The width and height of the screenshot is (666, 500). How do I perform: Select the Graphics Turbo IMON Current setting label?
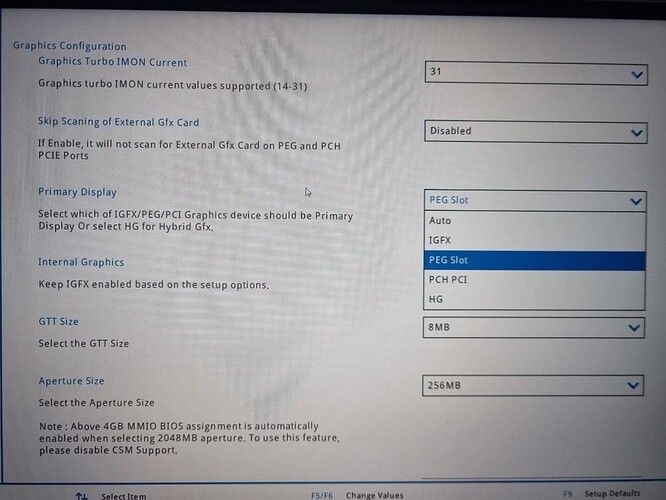(112, 62)
